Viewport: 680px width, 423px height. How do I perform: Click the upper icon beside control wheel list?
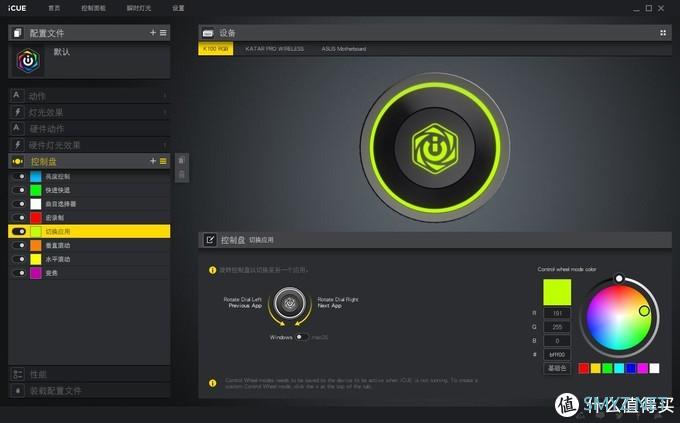pyautogui.click(x=182, y=160)
